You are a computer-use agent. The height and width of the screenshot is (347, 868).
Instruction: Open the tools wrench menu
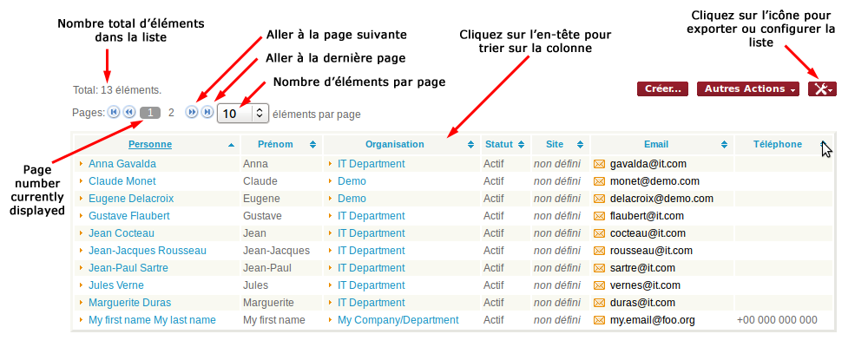[821, 89]
